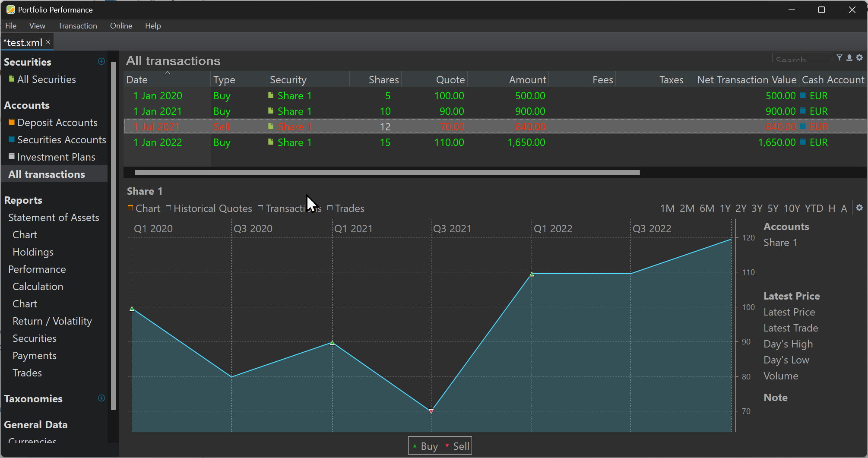Screen dimensions: 868x458
Task: Sort table by Amount column header
Action: (x=507, y=80)
